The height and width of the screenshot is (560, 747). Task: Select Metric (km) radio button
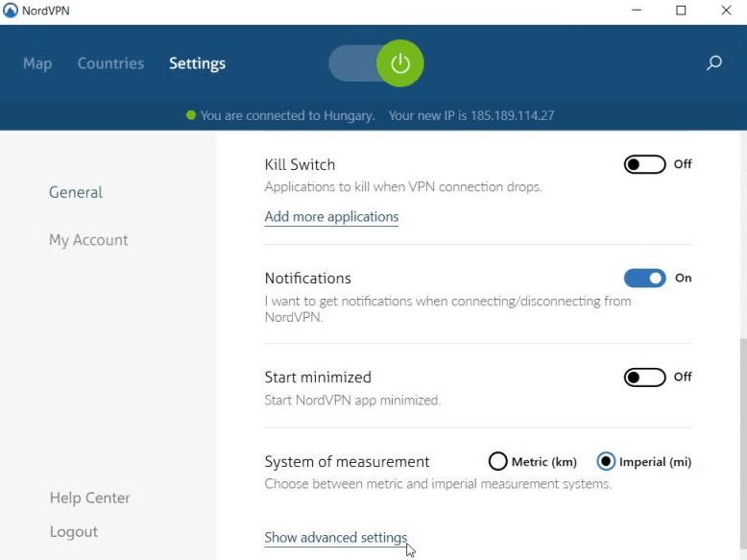pyautogui.click(x=497, y=461)
